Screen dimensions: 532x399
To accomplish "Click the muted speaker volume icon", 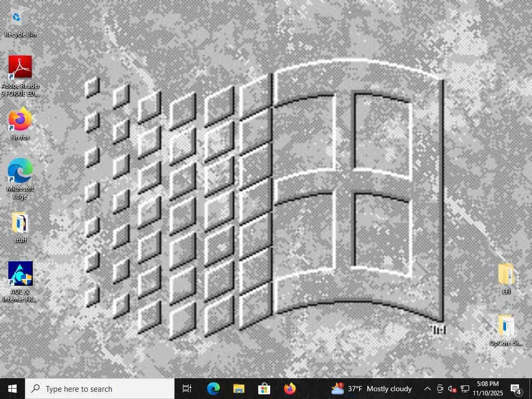I will [x=452, y=389].
